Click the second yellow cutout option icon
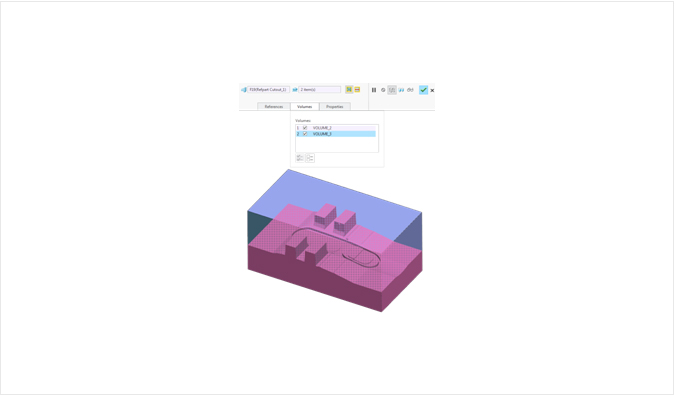Viewport: 675px width, 395px height. point(357,89)
